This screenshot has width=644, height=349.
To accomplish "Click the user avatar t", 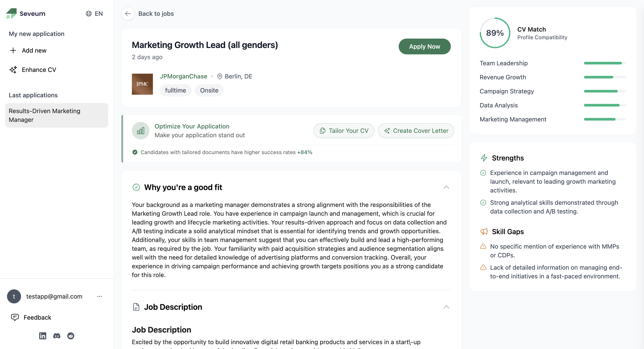I will coord(14,296).
